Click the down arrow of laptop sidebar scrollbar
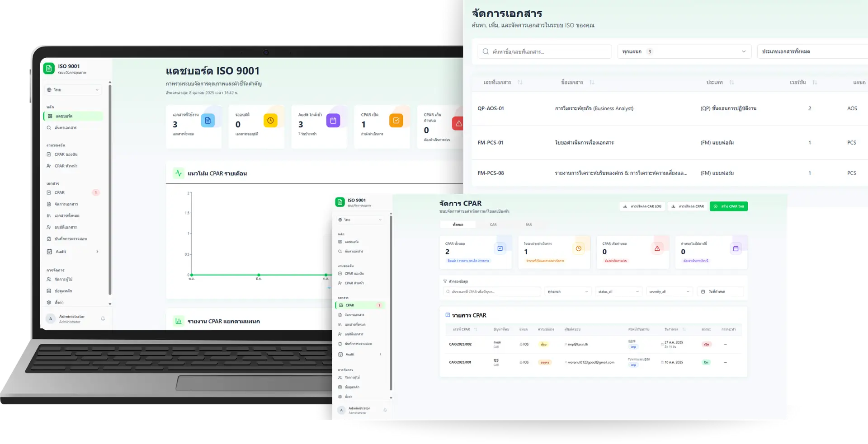This screenshot has width=868, height=444. tap(110, 304)
